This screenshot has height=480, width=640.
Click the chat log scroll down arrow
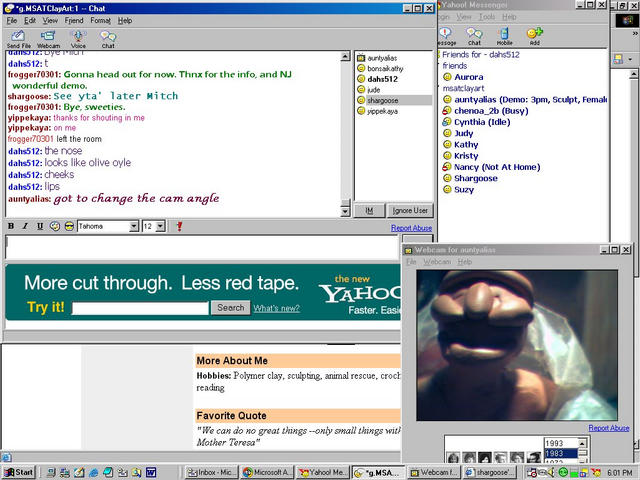pos(345,211)
